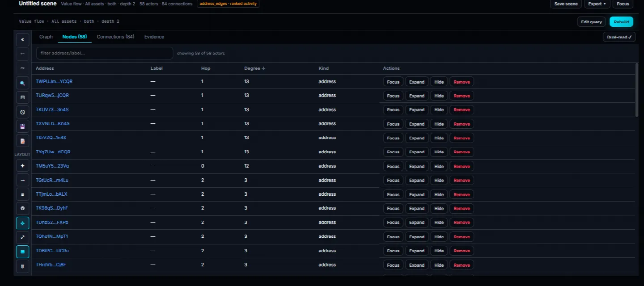Open the Connections (84) tab
The image size is (644, 286).
coord(115,37)
